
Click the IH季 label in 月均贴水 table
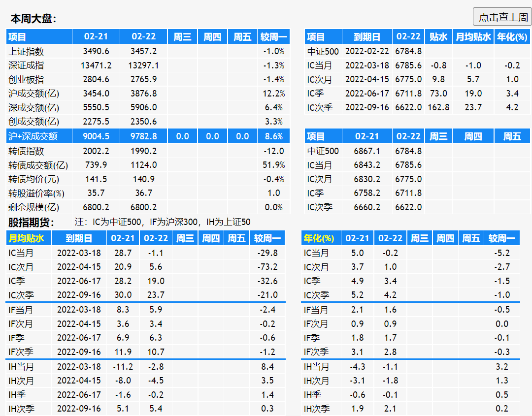17,395
